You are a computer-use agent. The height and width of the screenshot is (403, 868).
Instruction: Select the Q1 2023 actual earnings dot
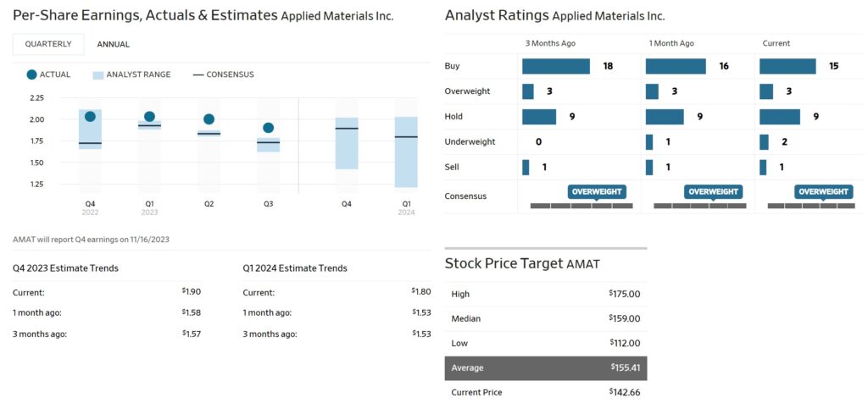[149, 117]
